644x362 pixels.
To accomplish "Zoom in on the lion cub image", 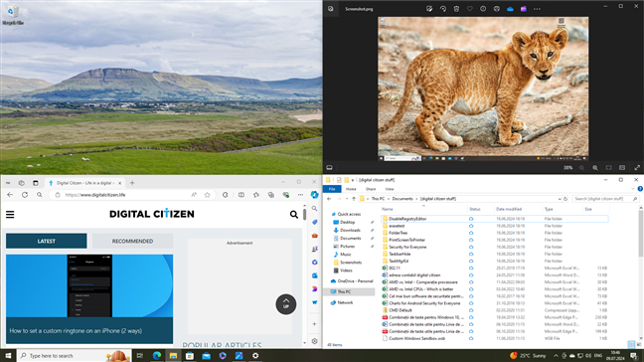I will (x=595, y=168).
